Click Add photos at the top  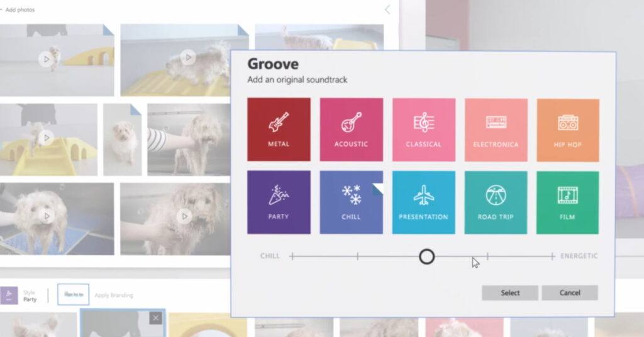[x=18, y=9]
